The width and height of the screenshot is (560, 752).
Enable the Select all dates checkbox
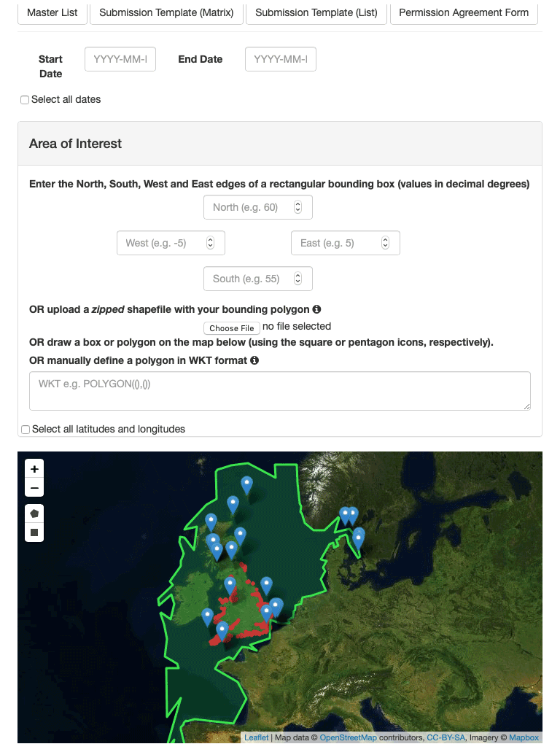pos(25,100)
